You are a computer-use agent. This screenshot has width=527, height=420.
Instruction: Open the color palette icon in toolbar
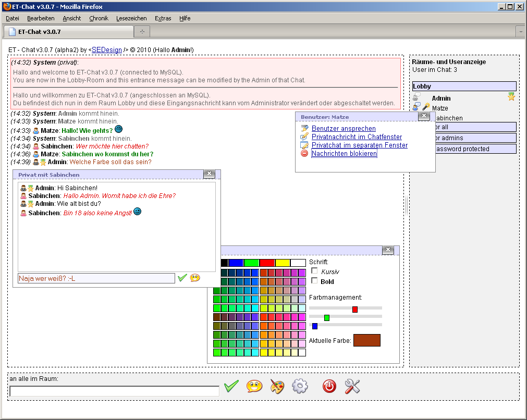tap(277, 386)
